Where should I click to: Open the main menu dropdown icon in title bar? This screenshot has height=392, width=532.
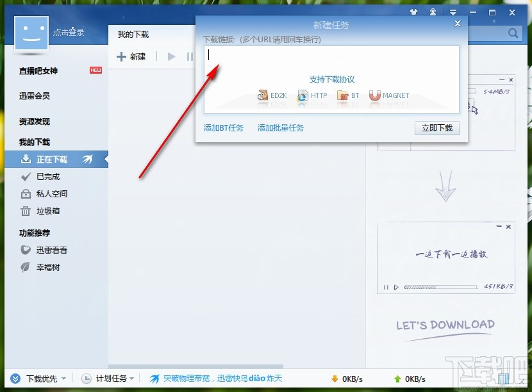[453, 13]
